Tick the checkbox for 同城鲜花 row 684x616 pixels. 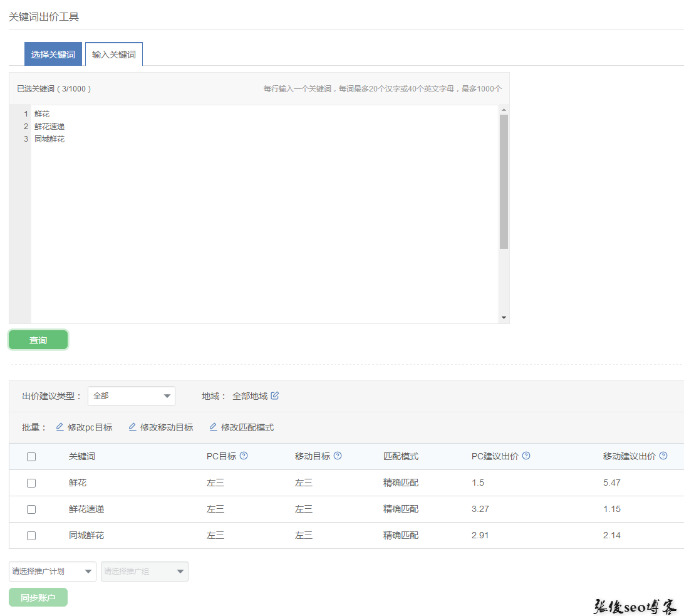pyautogui.click(x=31, y=536)
